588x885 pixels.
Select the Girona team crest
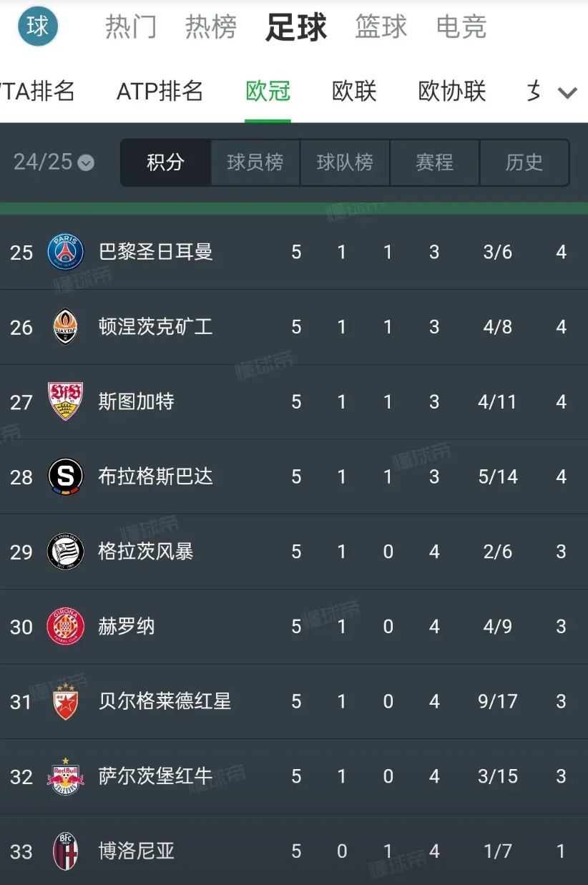tap(65, 626)
